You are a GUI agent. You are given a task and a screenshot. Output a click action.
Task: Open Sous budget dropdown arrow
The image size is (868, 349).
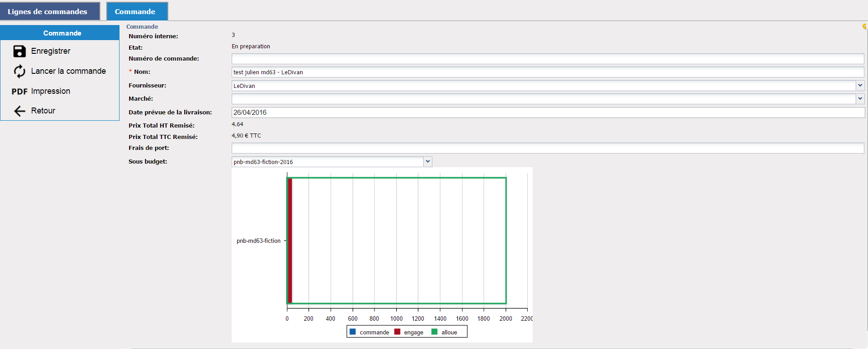pyautogui.click(x=428, y=161)
